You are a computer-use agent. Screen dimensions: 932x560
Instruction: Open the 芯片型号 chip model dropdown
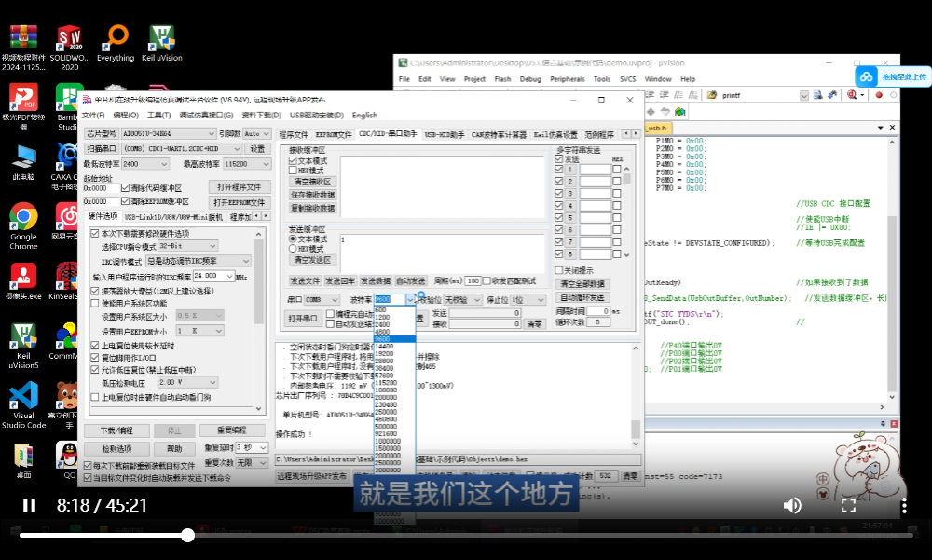click(169, 134)
